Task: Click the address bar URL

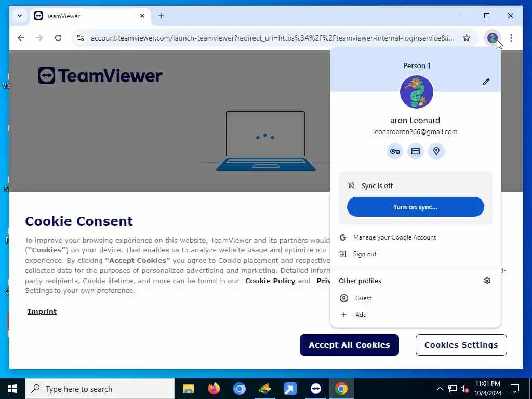Action: point(272,38)
